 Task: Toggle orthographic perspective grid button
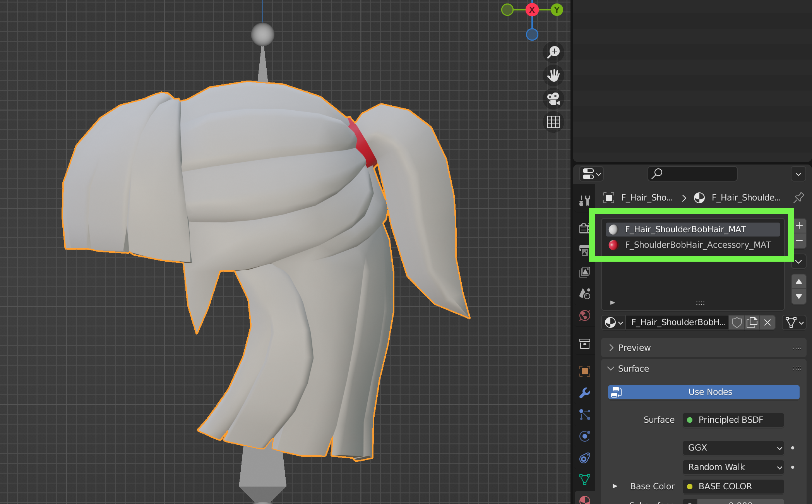pyautogui.click(x=553, y=122)
